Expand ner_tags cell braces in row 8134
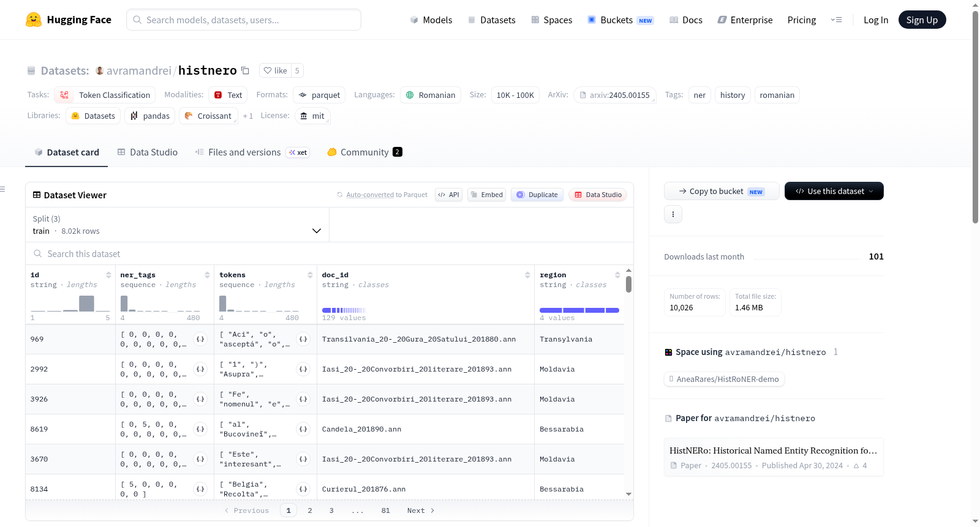This screenshot has width=980, height=527. 200,489
